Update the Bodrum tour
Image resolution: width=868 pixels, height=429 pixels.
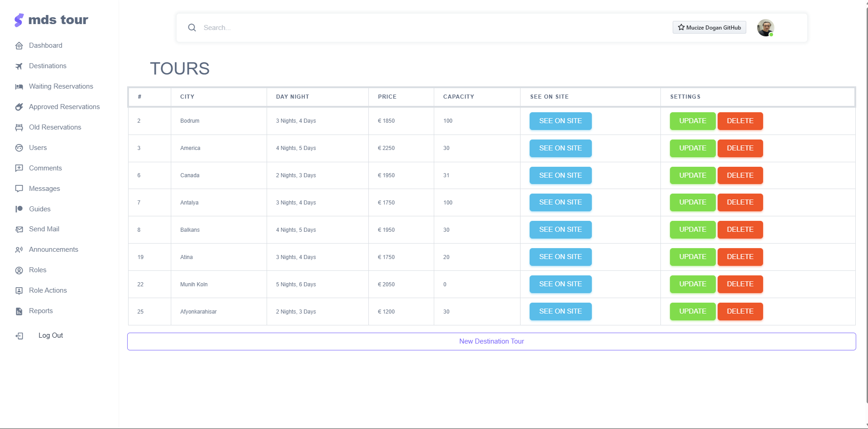pos(693,121)
